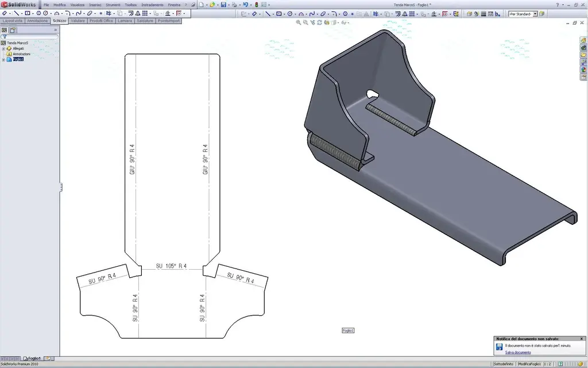Select the Ellipse sketch tool in left toolbar
The image size is (588, 368).
click(x=90, y=13)
